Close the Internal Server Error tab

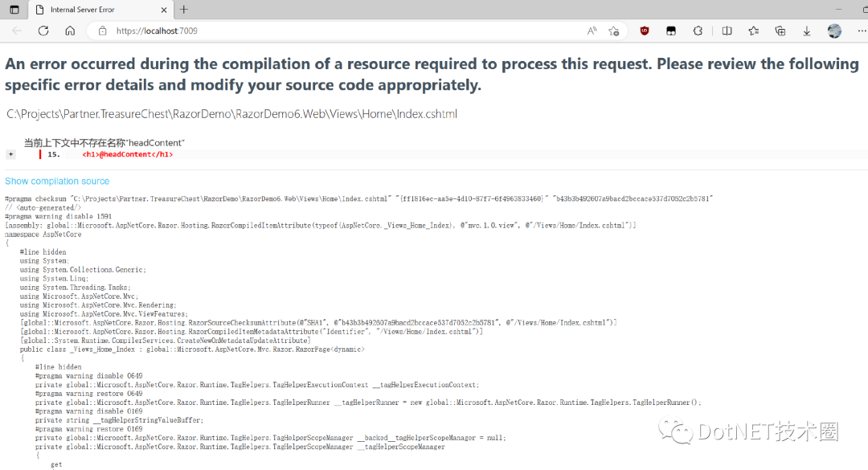(164, 10)
